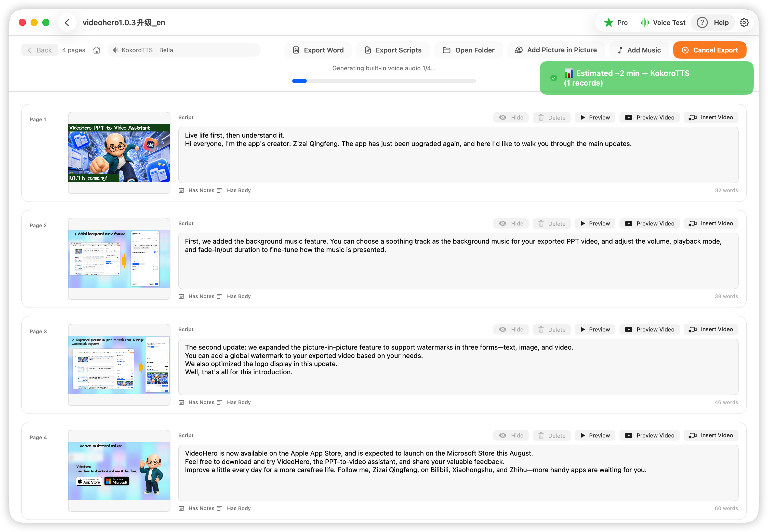Preview Page 3 audio
Screen dimensions: 768x532
click(595, 329)
